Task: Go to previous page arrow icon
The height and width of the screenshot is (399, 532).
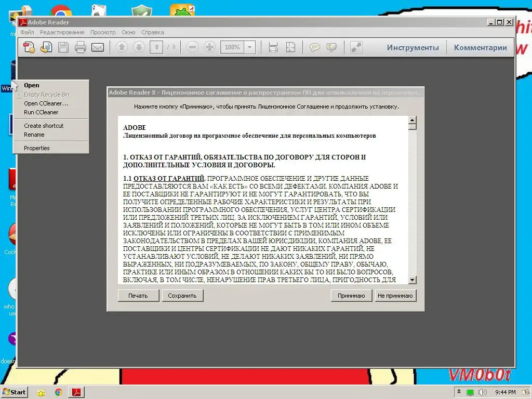Action: 122,47
